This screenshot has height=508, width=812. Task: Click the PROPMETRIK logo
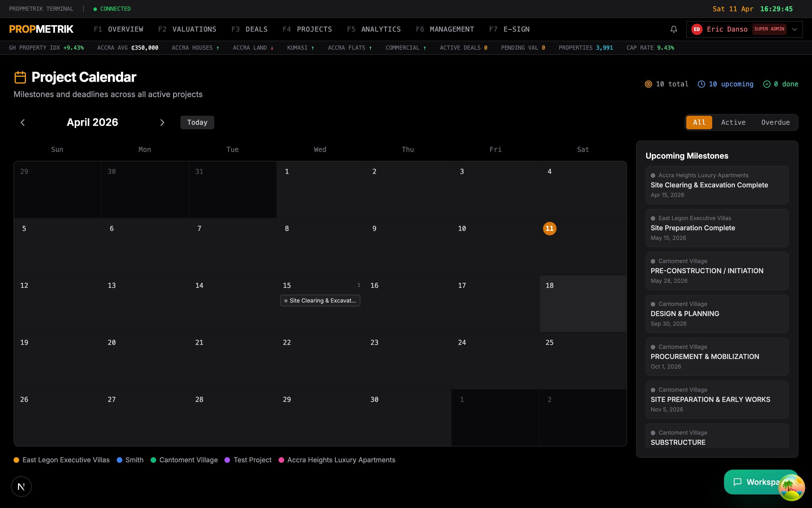pos(41,29)
